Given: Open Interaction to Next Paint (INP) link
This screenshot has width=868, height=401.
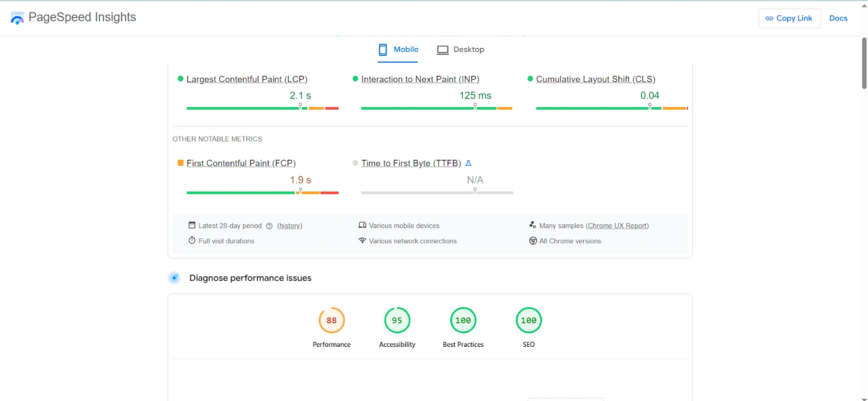Looking at the screenshot, I should click(x=420, y=79).
